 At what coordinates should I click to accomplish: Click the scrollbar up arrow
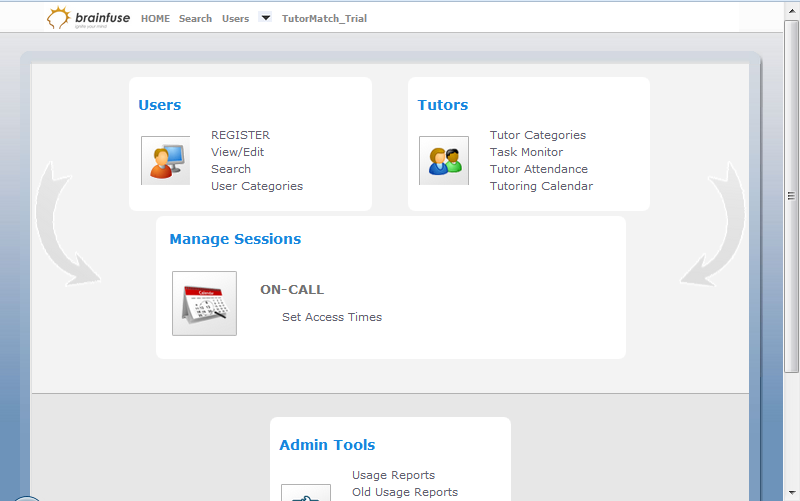[791, 10]
